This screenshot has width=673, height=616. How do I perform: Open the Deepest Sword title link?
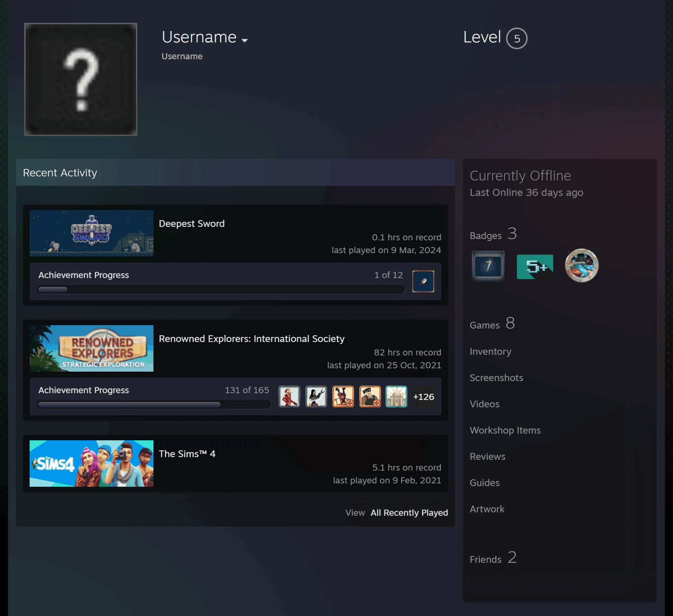(x=192, y=224)
